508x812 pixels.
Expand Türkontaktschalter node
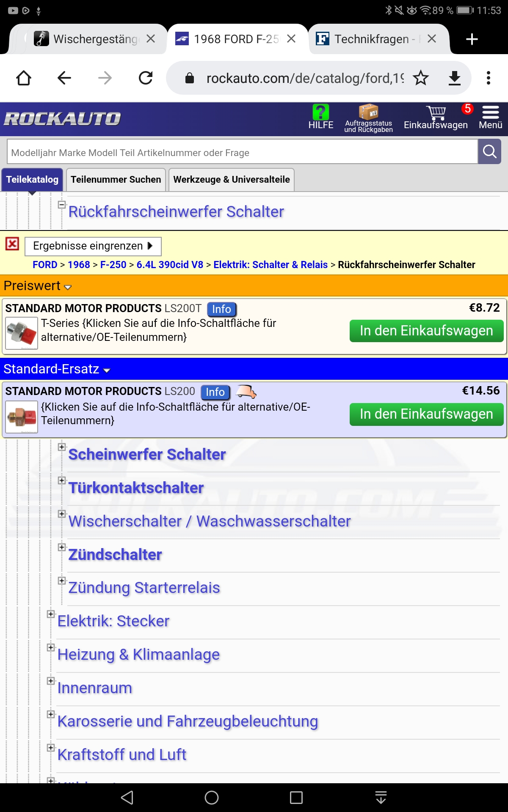[62, 480]
